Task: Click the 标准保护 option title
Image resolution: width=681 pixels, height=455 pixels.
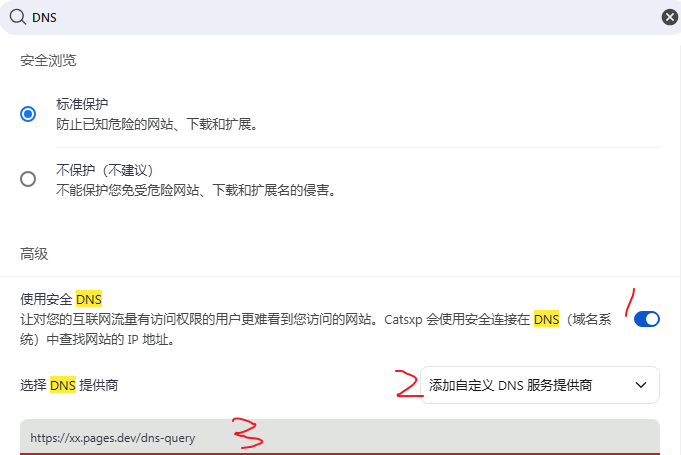Action: coord(82,104)
